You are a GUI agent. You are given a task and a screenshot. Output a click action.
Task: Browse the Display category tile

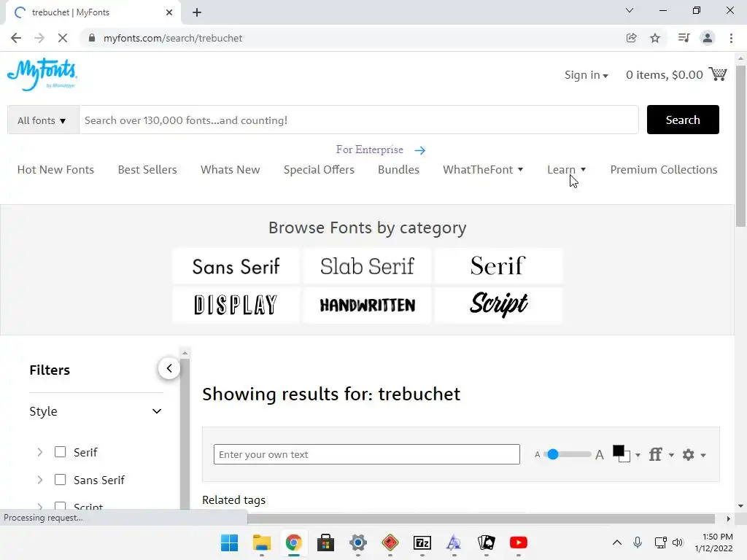coord(236,305)
